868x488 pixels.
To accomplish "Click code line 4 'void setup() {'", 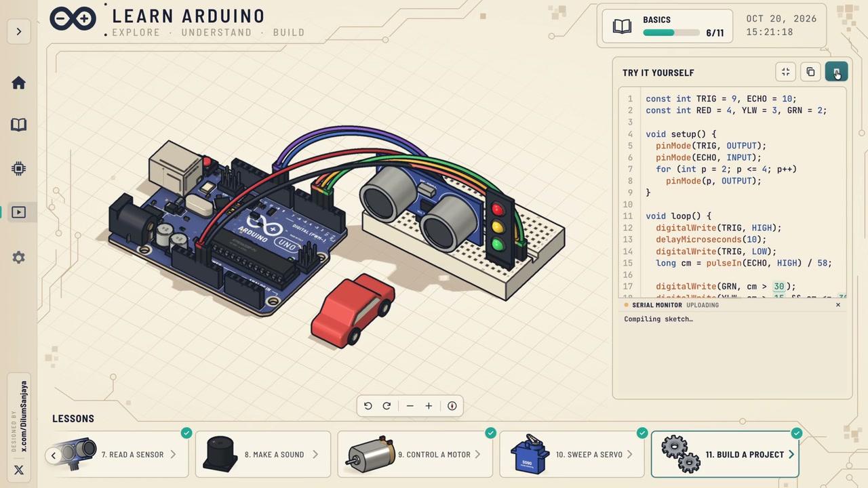I will (x=681, y=134).
